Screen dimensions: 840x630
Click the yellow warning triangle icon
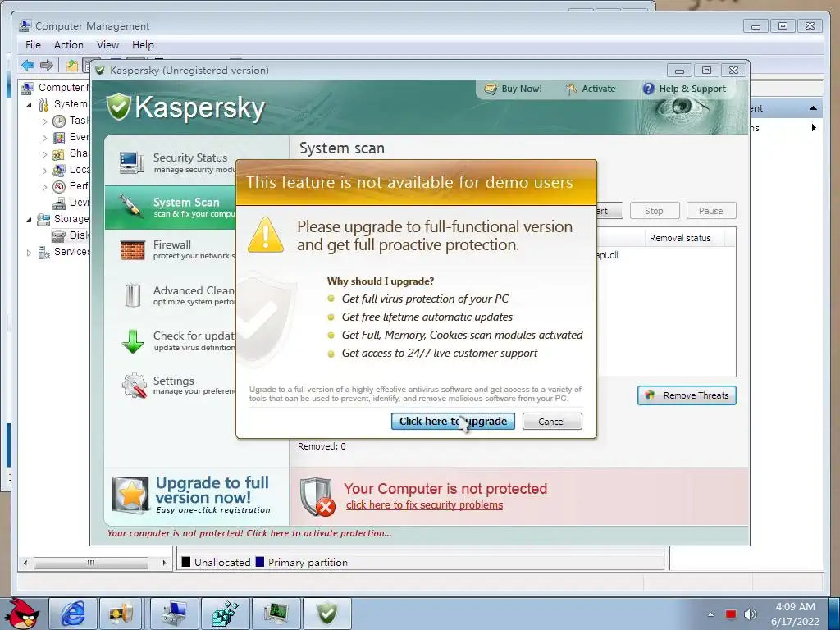[x=266, y=235]
